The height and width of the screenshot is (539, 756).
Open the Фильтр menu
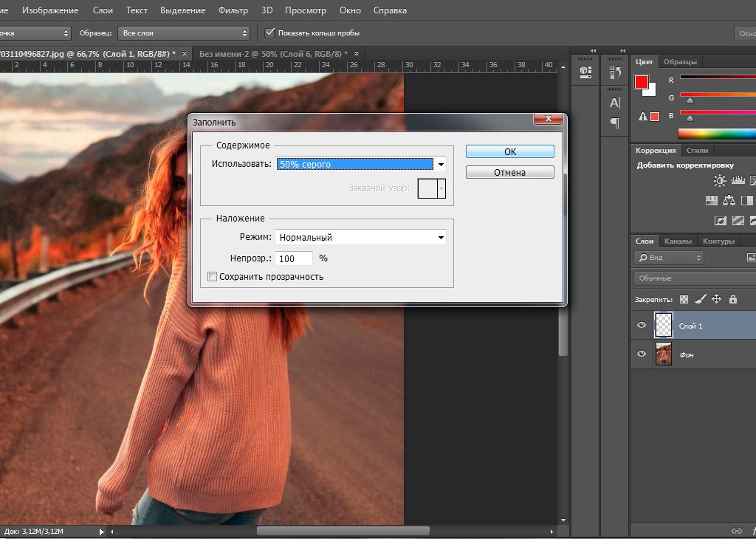point(233,11)
